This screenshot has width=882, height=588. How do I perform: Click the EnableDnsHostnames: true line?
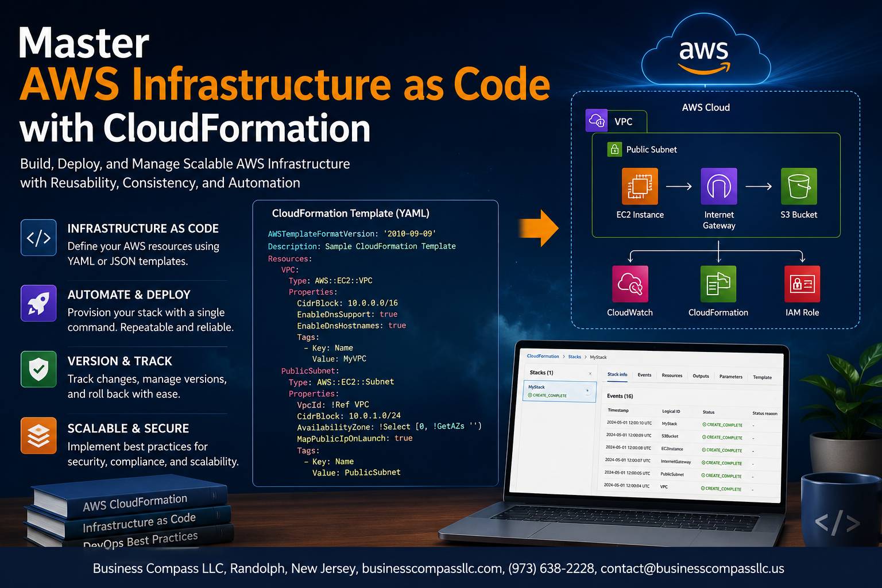point(351,326)
